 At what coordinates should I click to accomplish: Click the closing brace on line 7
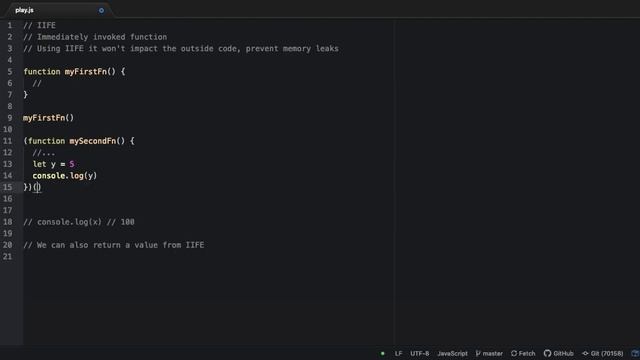coord(25,95)
